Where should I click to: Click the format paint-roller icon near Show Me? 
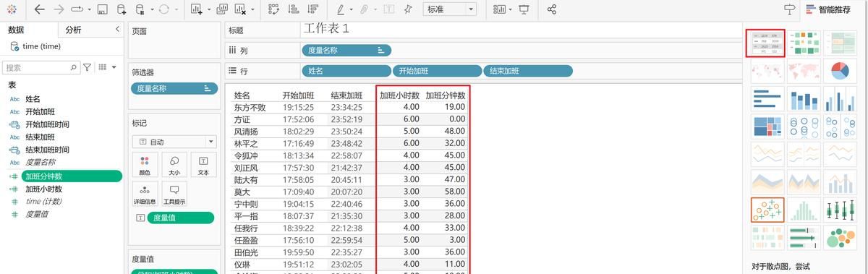790,9
